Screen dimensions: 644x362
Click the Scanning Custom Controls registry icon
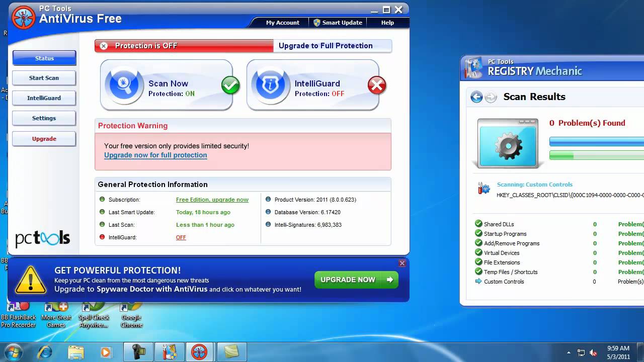point(484,189)
